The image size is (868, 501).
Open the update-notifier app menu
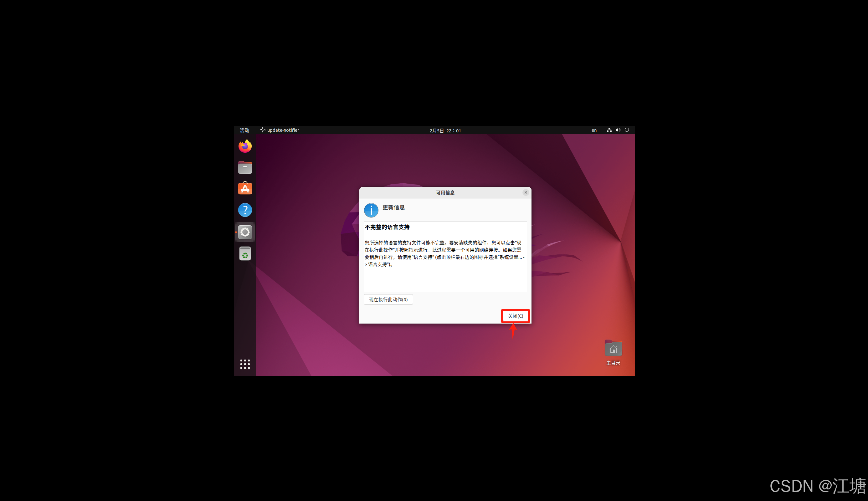[x=280, y=130]
